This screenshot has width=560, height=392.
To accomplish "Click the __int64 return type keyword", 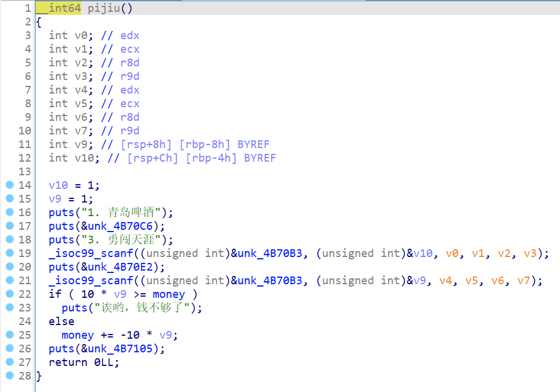I will pyautogui.click(x=58, y=8).
